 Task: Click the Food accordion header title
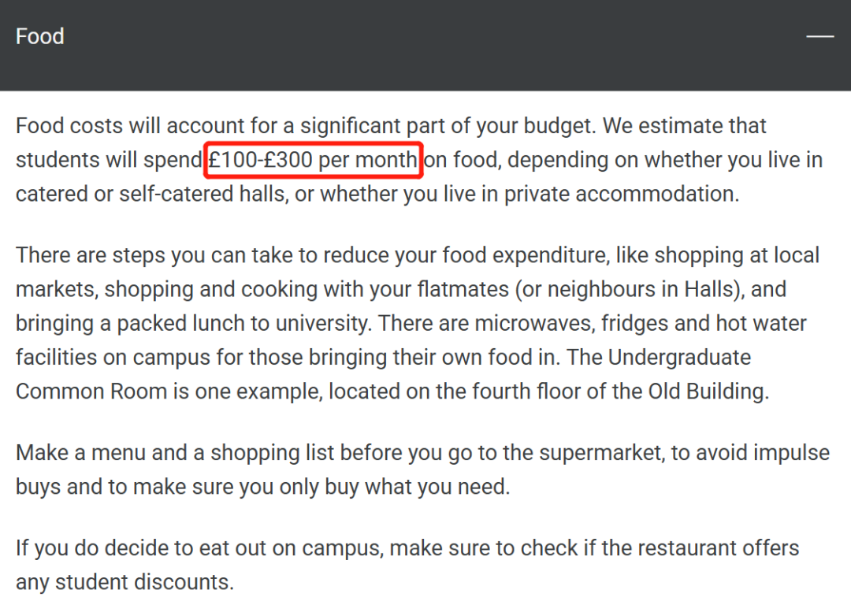click(x=39, y=36)
